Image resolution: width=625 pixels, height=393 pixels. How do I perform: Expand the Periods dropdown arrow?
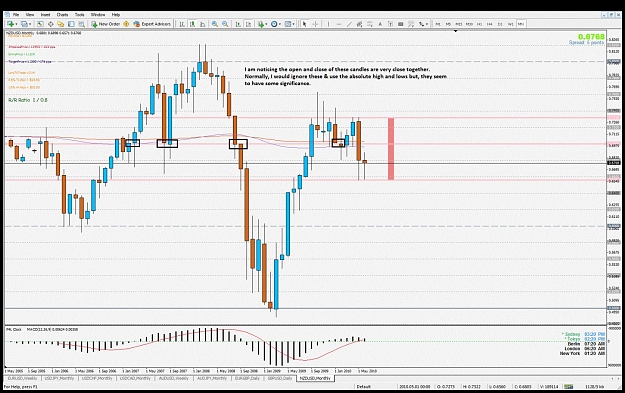(280, 24)
